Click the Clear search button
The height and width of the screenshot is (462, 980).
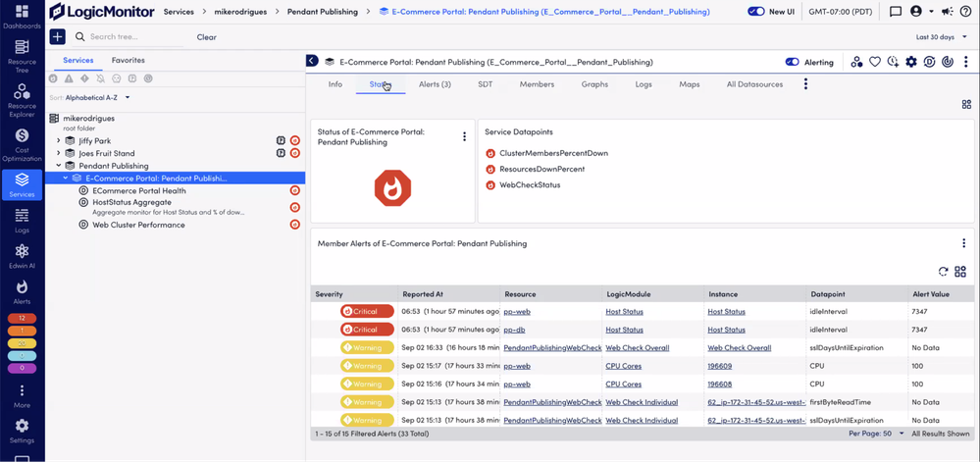pos(206,37)
